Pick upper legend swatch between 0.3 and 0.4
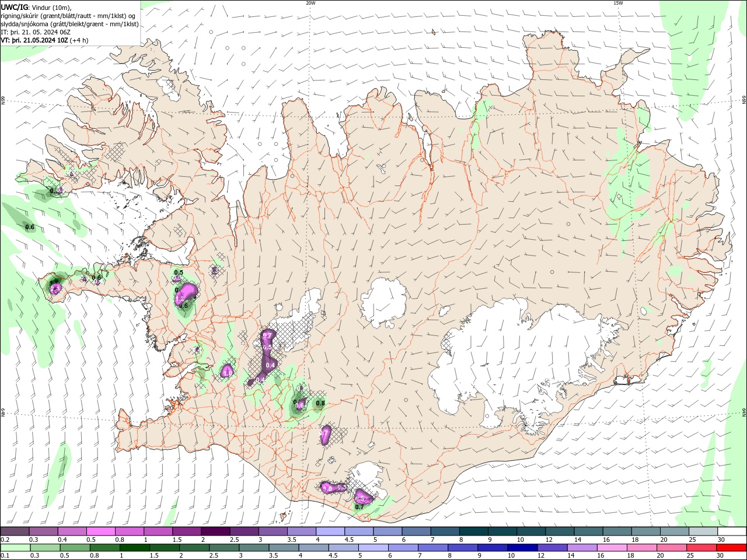 click(44, 531)
